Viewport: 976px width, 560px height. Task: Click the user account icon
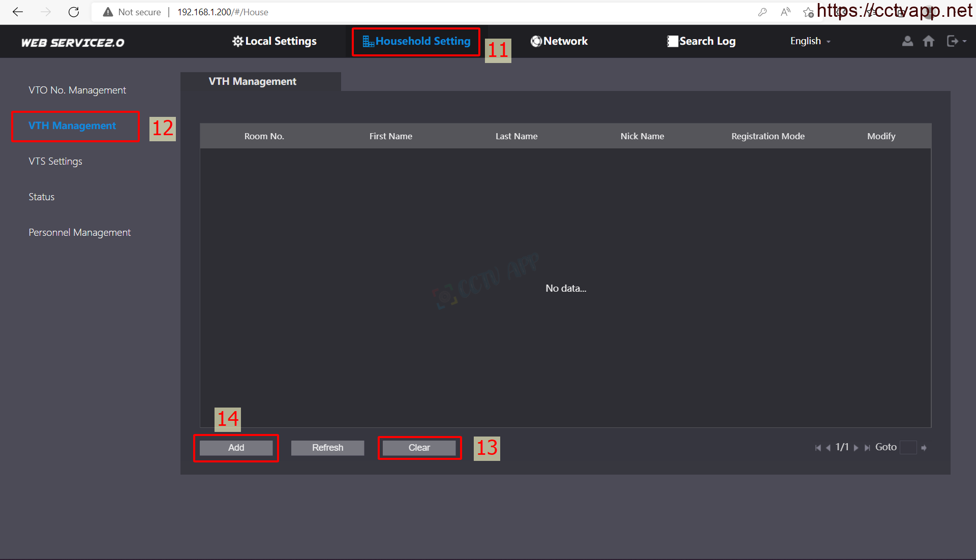pos(907,41)
